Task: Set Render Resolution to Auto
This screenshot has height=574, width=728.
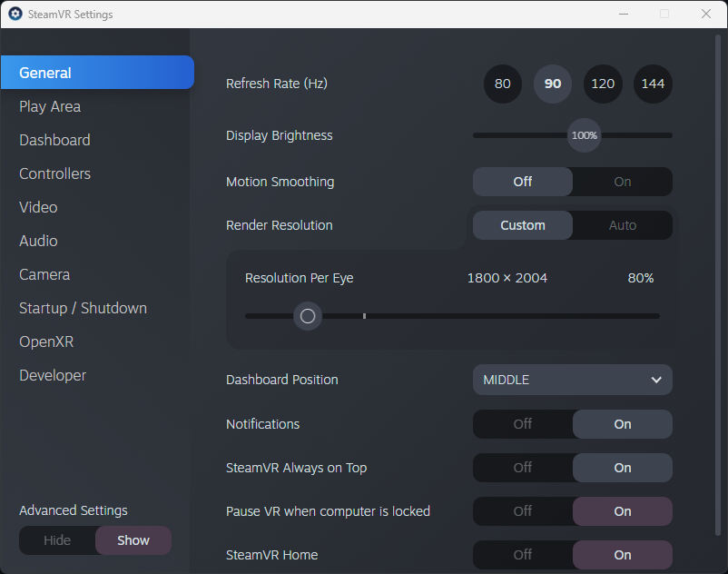Action: coord(623,225)
